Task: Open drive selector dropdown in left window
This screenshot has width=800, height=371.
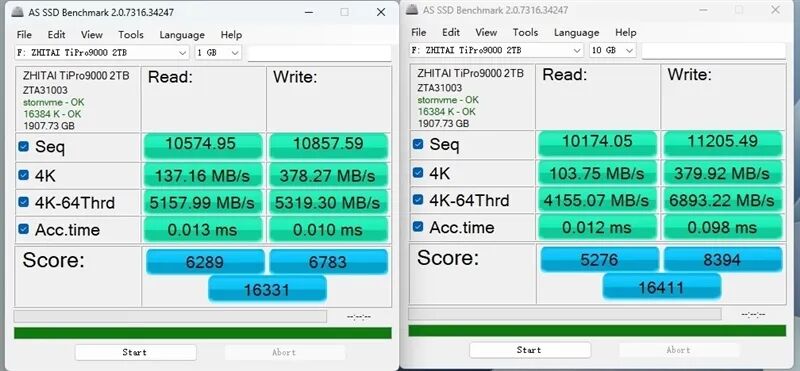Action: [102, 53]
